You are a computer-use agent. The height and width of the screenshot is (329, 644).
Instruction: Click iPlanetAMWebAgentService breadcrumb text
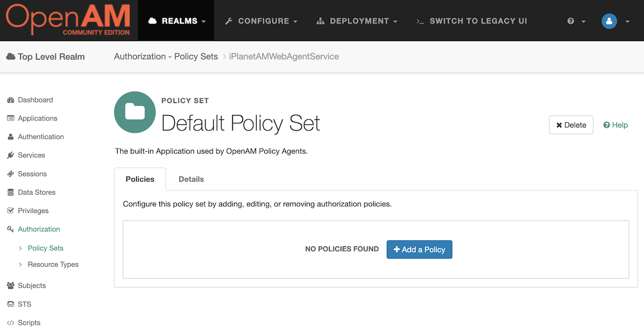point(284,56)
